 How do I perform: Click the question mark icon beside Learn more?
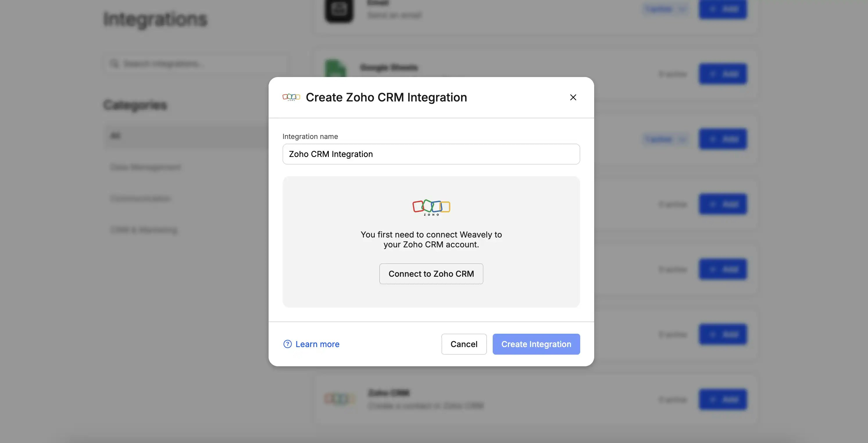tap(287, 344)
